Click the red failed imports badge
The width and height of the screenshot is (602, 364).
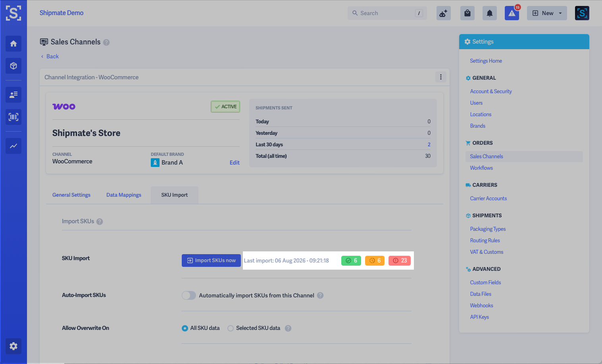(x=400, y=261)
